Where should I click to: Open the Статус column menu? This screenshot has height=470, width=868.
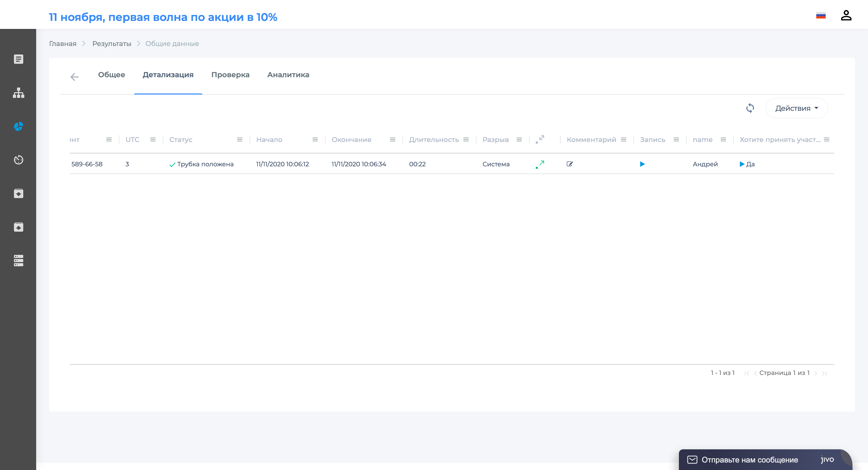point(239,139)
